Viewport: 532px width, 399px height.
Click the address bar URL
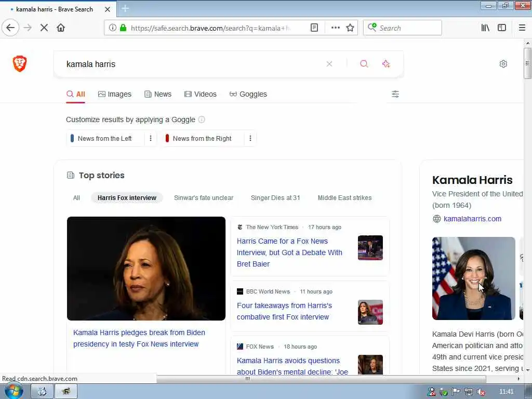[x=210, y=28]
